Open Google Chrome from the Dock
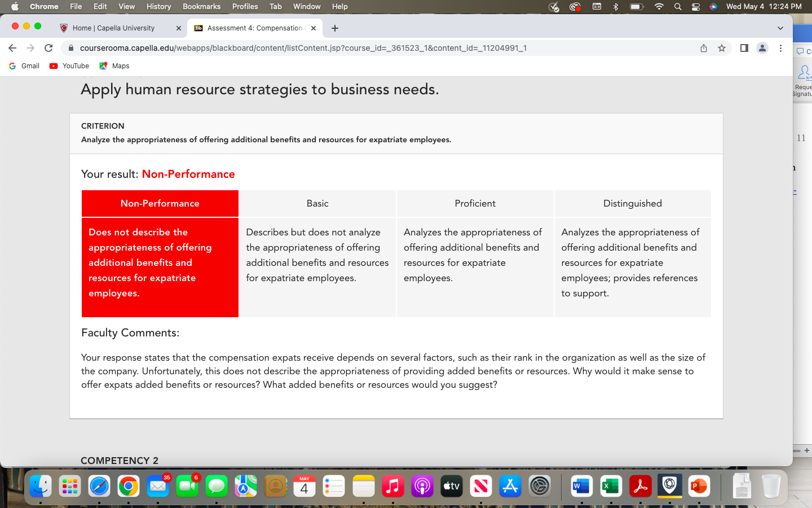This screenshot has height=508, width=812. coord(129,486)
